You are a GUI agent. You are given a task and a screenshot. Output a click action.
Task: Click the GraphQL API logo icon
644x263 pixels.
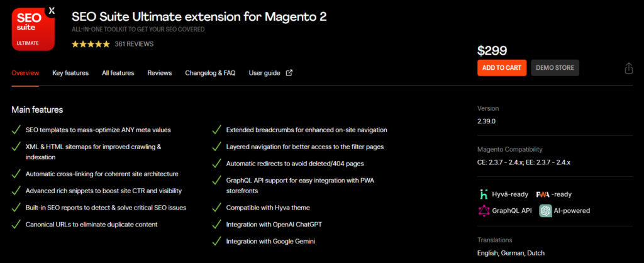pyautogui.click(x=484, y=210)
